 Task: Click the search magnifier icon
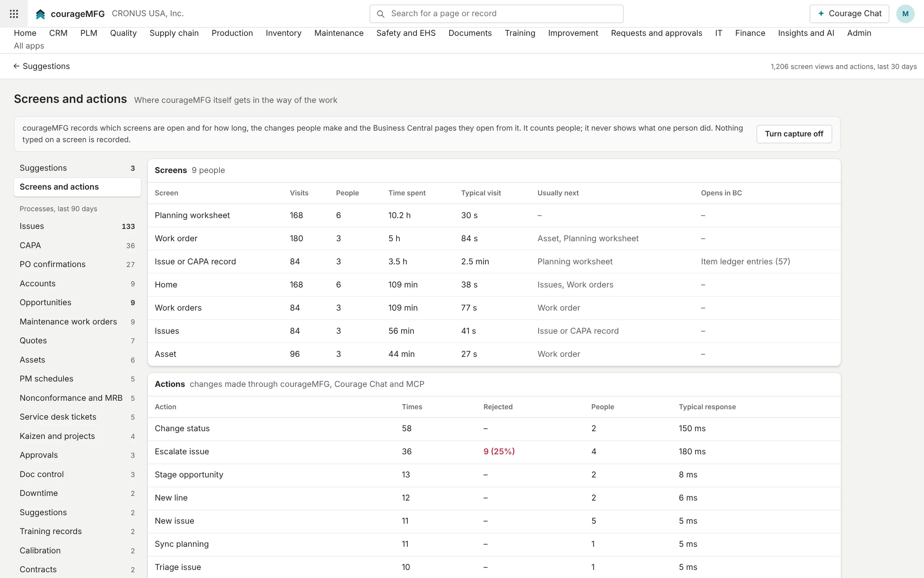tap(381, 14)
